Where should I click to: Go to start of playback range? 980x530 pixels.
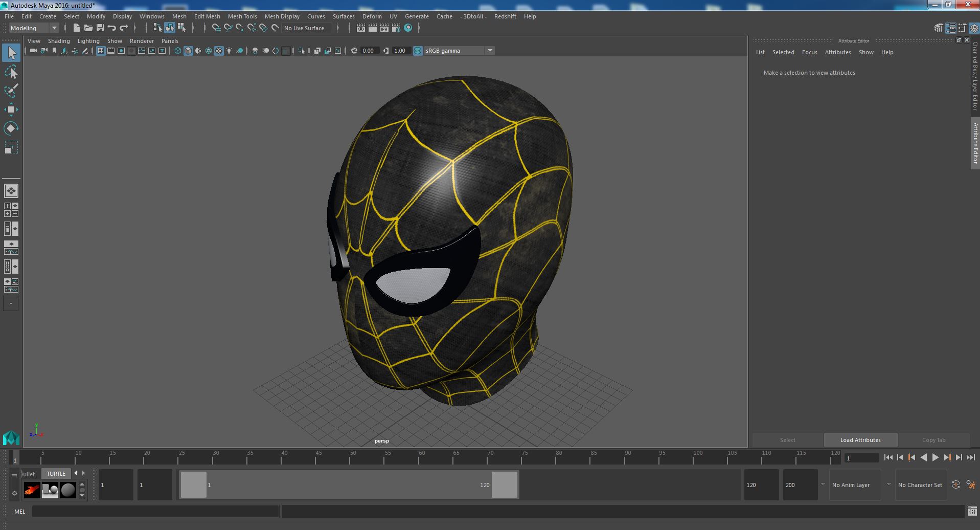pyautogui.click(x=888, y=458)
